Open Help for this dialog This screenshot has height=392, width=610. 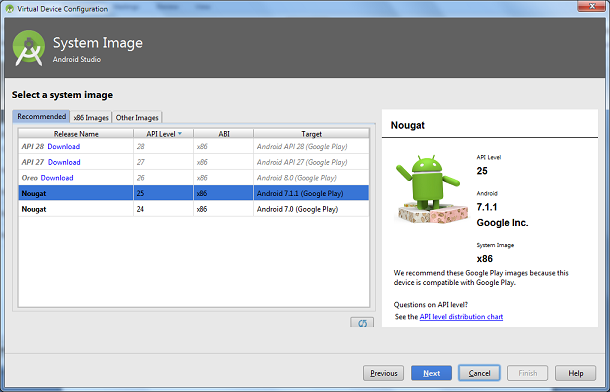(575, 373)
